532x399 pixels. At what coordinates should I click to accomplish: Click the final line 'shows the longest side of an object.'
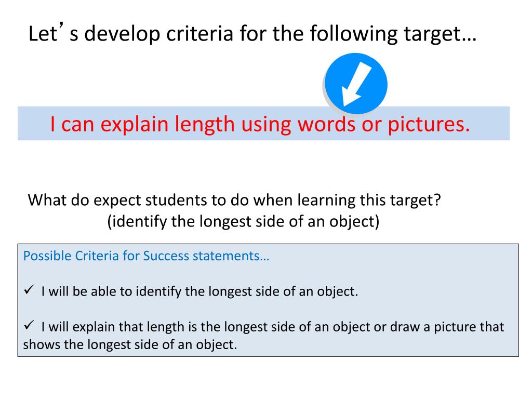130,345
